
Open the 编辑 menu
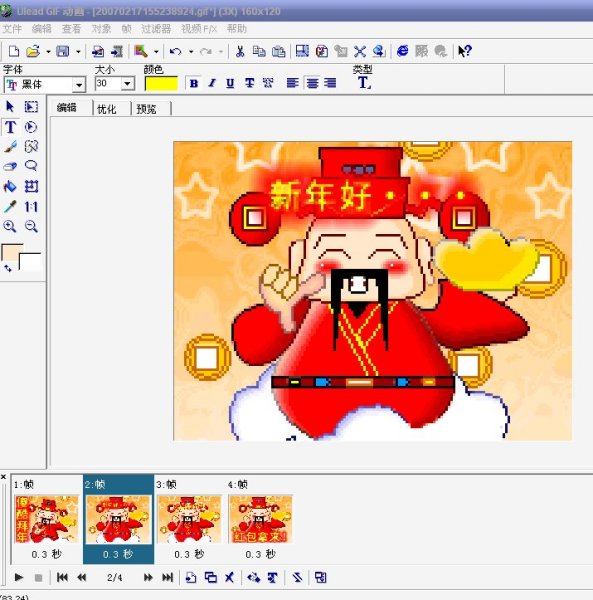42,29
